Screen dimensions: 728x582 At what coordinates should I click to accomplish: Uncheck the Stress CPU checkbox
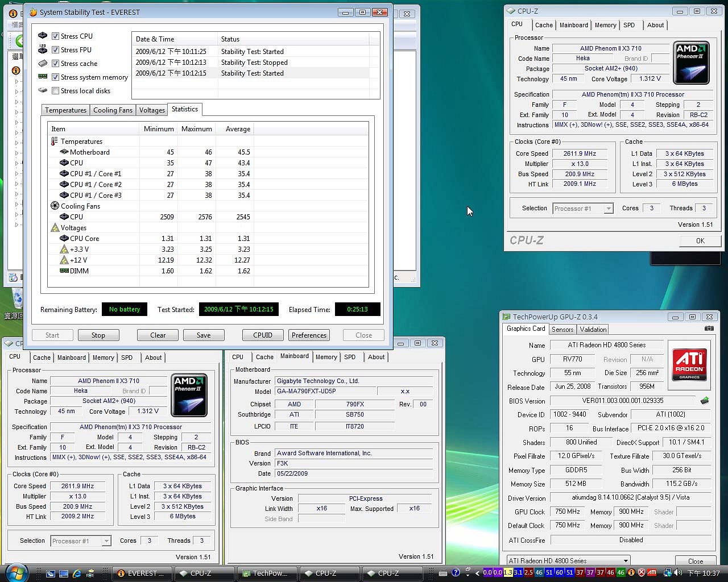tap(55, 36)
